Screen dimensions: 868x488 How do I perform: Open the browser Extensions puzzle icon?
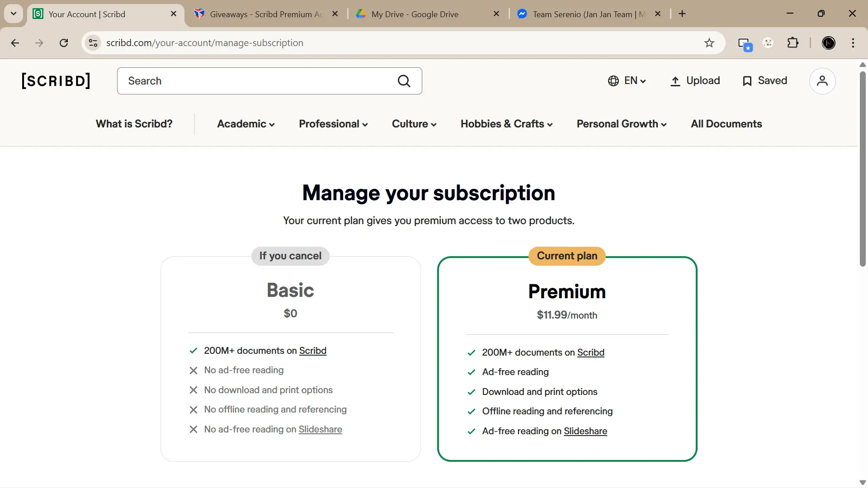793,43
